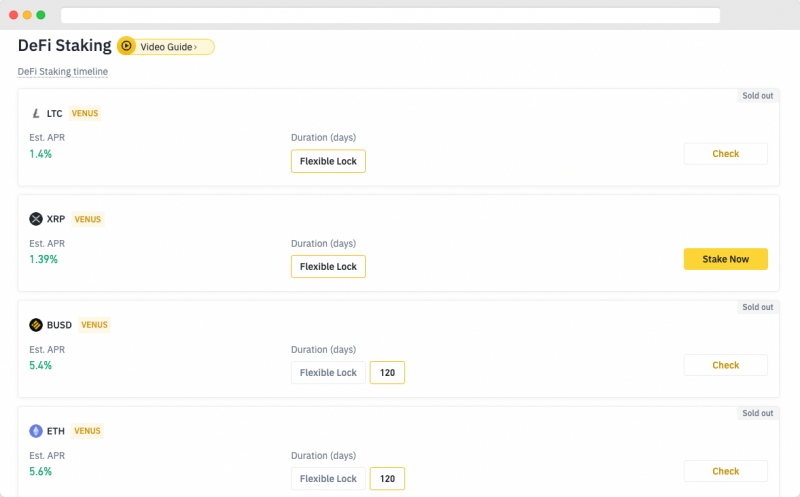Select the 120 days option for BUSD
This screenshot has width=800, height=497.
point(387,372)
